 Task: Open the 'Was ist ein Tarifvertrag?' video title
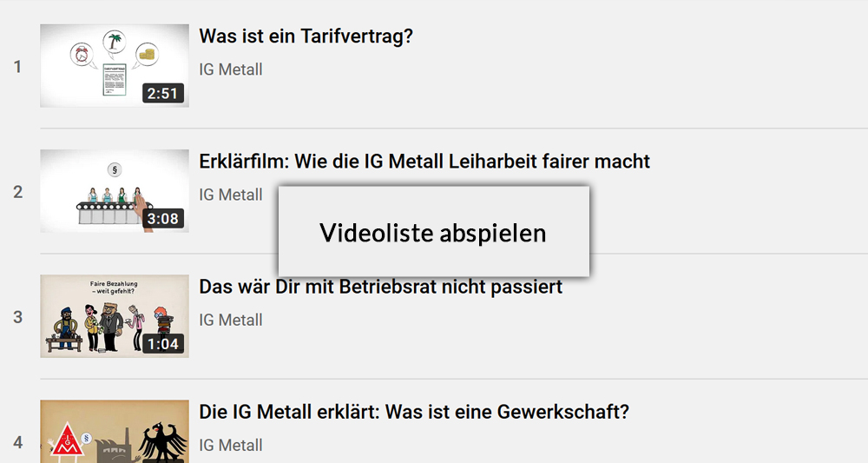(x=306, y=36)
